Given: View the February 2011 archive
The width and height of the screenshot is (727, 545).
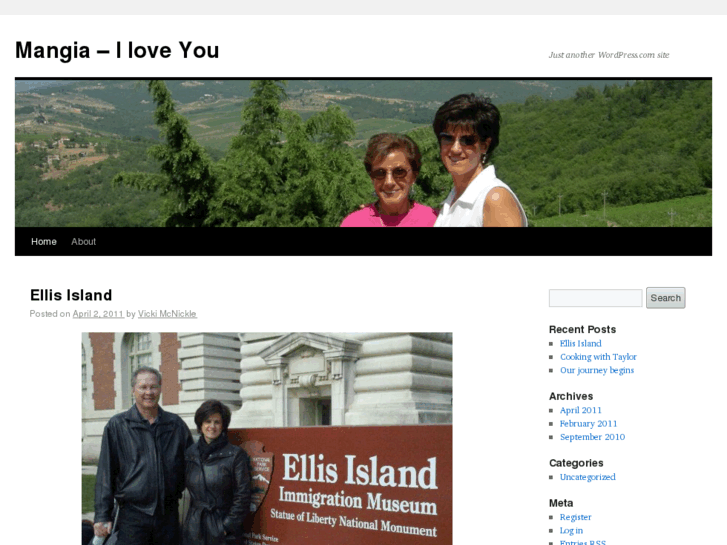Looking at the screenshot, I should tap(588, 424).
